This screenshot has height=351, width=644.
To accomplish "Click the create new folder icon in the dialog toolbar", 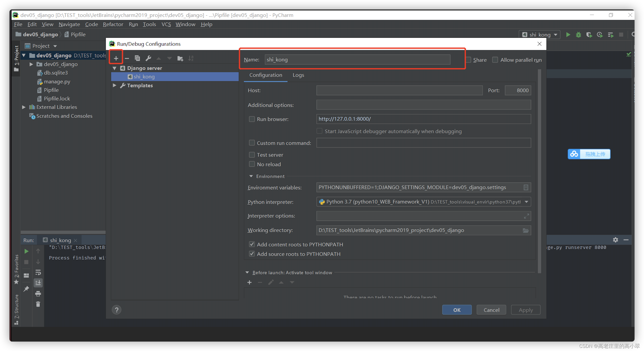I will tap(180, 58).
